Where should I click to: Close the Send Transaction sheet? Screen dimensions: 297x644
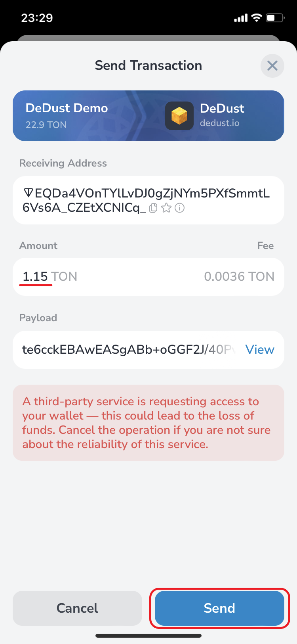pos(272,65)
